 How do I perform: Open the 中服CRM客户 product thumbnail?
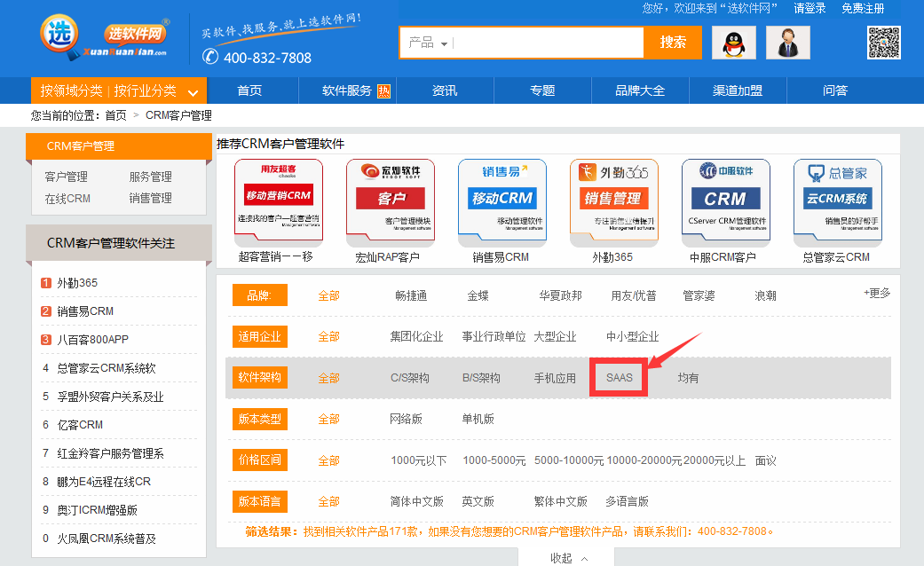coord(726,203)
